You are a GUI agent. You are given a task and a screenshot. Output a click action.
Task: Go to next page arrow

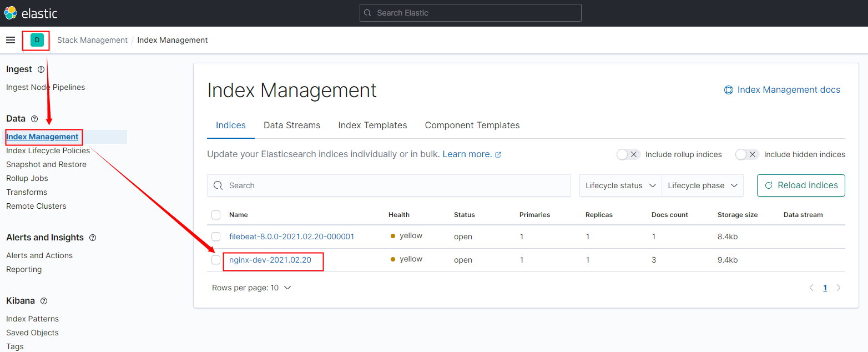(839, 288)
